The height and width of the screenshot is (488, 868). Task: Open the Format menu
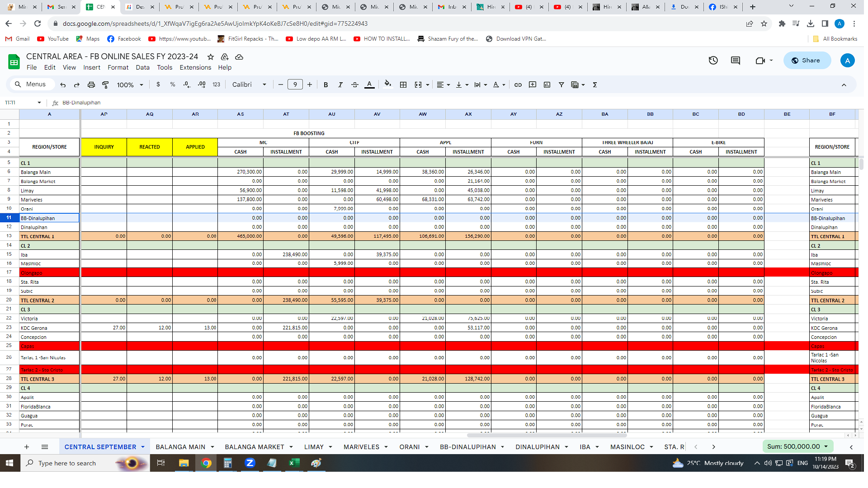pos(118,67)
